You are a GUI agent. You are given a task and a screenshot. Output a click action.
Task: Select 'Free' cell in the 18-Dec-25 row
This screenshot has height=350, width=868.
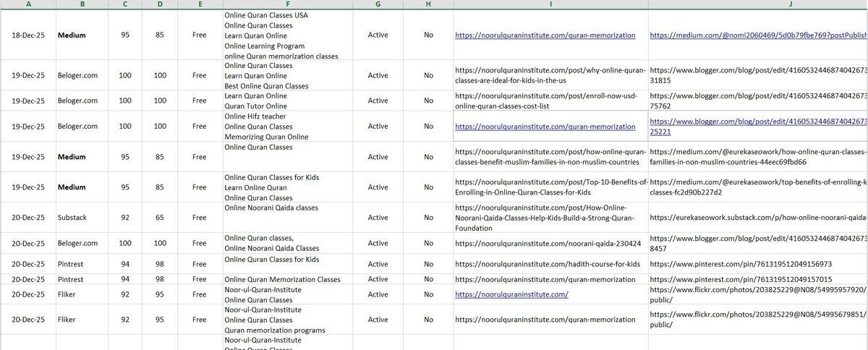pyautogui.click(x=200, y=35)
